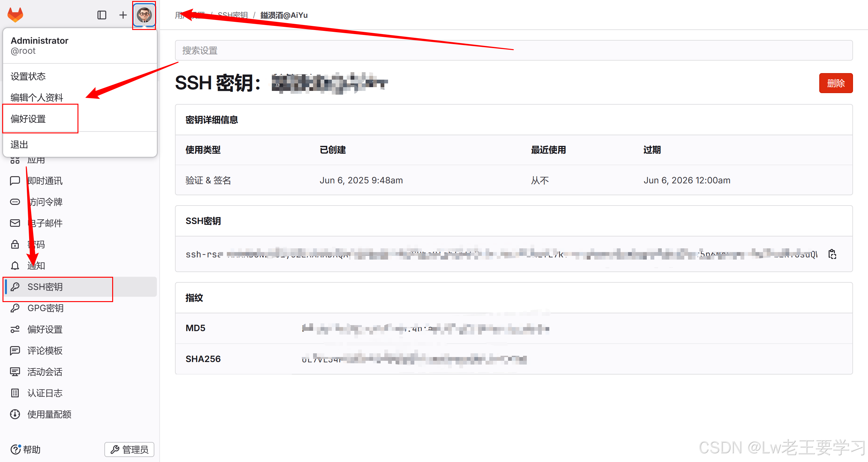This screenshot has width=868, height=462.
Task: Copy SSH public key with clipboard icon
Action: (x=832, y=254)
